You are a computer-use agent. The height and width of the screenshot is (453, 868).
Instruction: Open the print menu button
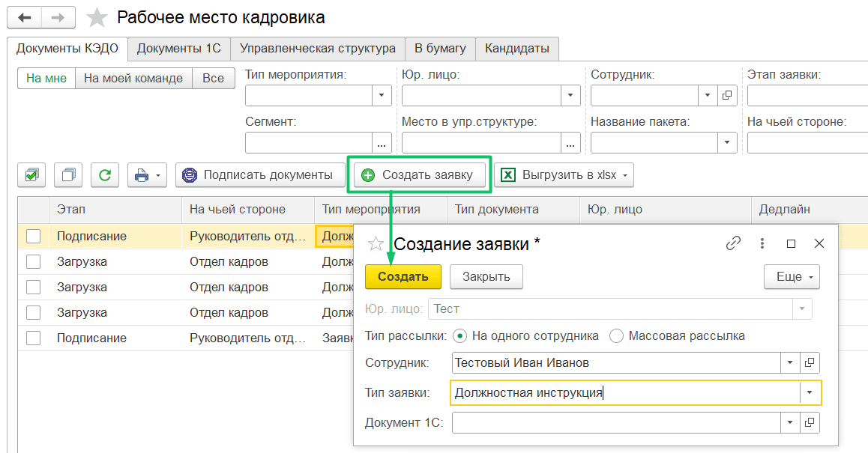click(x=147, y=175)
